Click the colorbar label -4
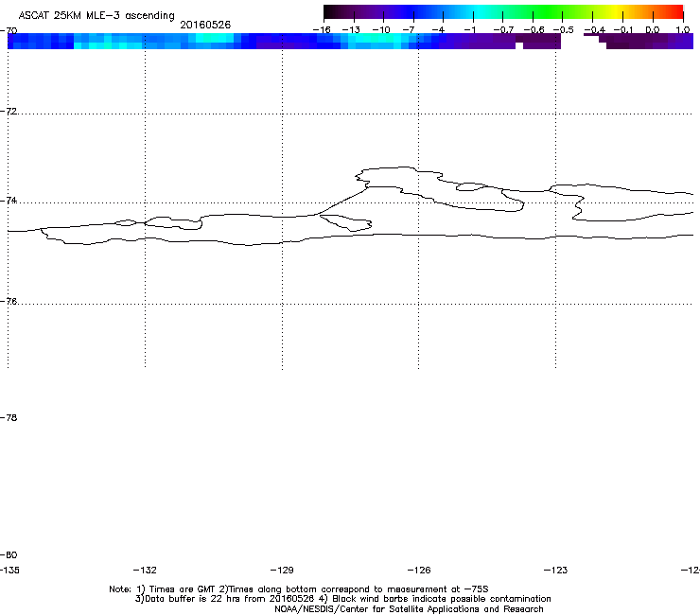This screenshot has height=615, width=700. (x=438, y=30)
